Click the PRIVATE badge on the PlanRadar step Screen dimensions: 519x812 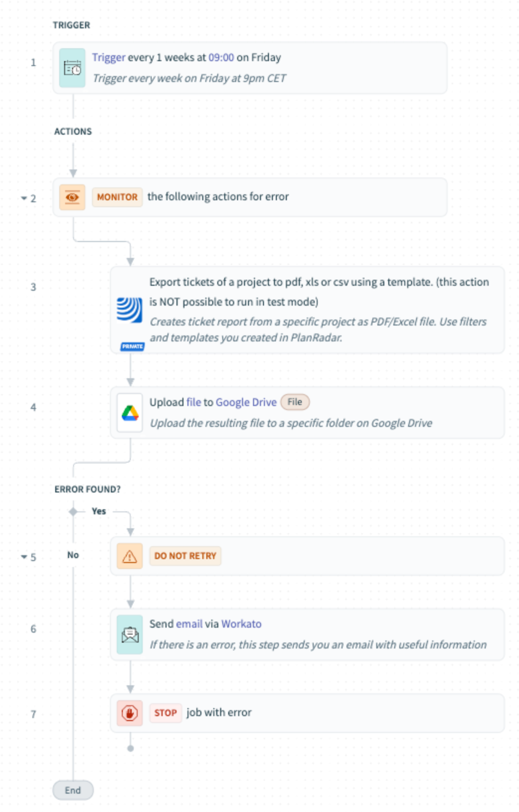[x=132, y=346]
